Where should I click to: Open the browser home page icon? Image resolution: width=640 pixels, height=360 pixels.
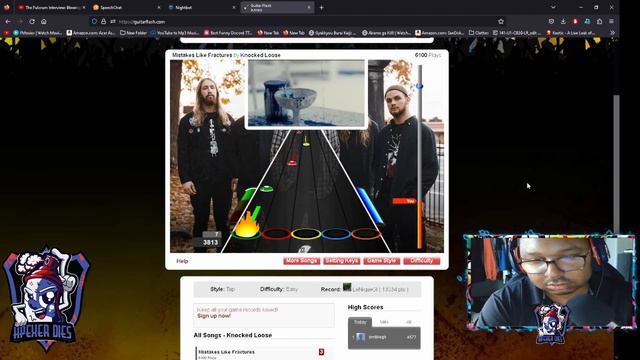44,22
